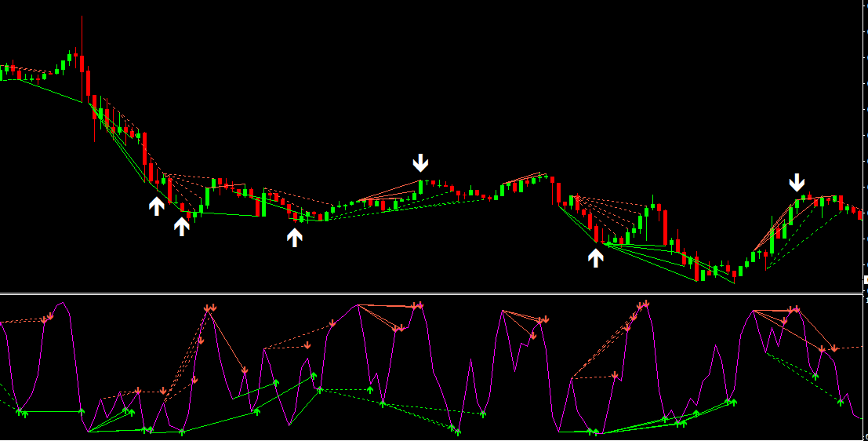Click the red arrow pair atop second oscillator peak

tap(210, 308)
